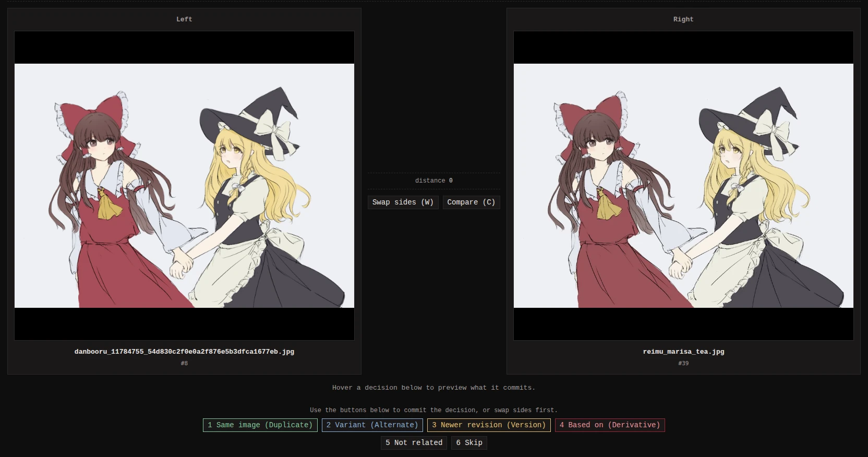868x457 pixels.
Task: Click the distance 0 label
Action: [434, 181]
